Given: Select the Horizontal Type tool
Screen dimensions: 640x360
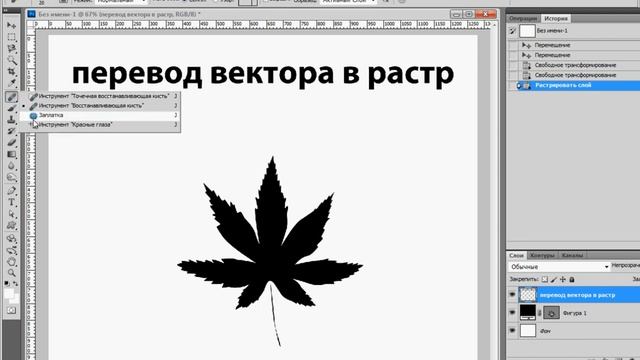Looking at the screenshot, I should [11, 202].
